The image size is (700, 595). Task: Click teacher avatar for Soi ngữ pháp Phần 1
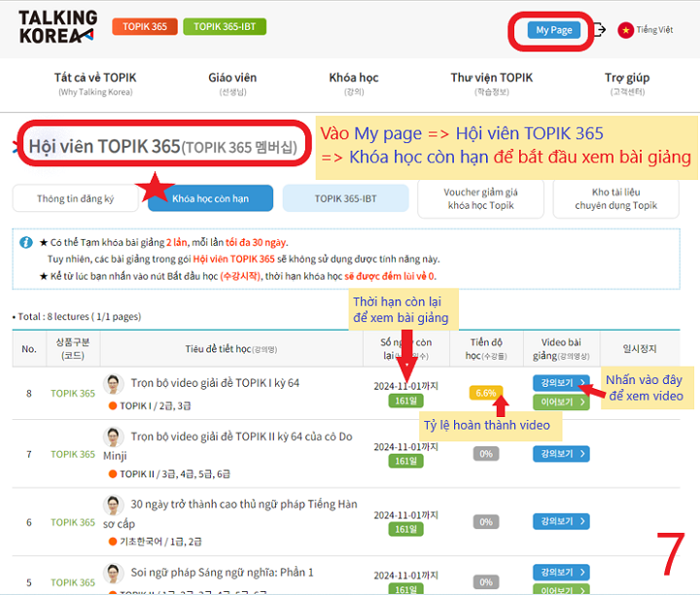point(114,574)
